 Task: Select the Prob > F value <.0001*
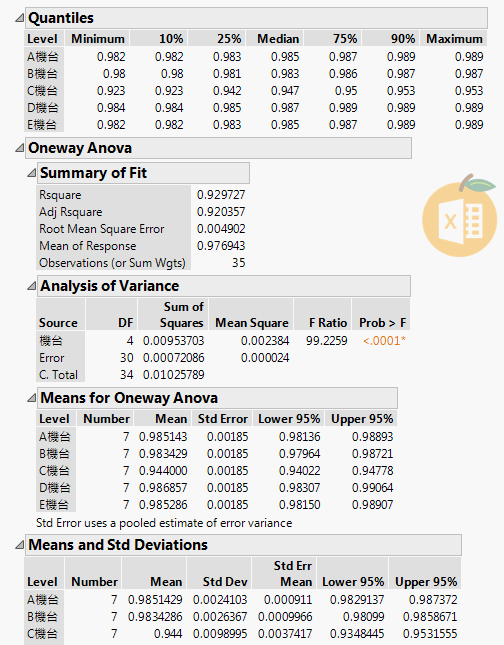(384, 341)
